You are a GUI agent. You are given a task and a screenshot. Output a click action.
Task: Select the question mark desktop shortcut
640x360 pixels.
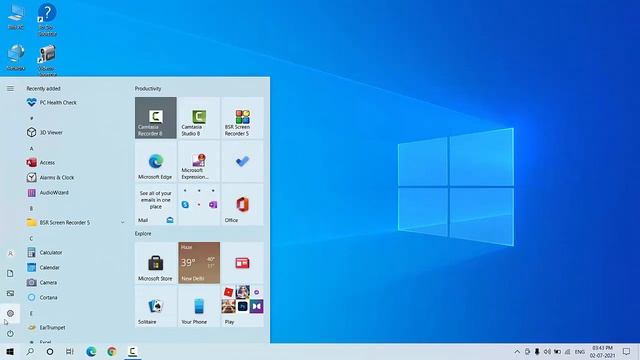tap(47, 20)
